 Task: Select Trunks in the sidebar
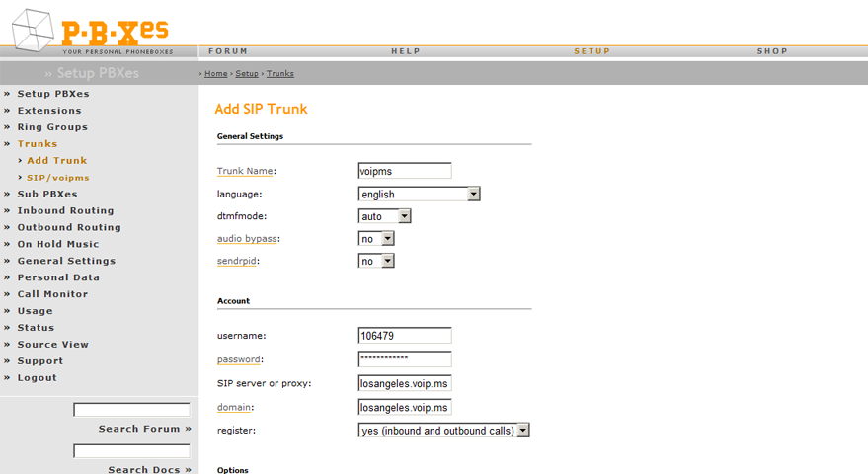38,143
